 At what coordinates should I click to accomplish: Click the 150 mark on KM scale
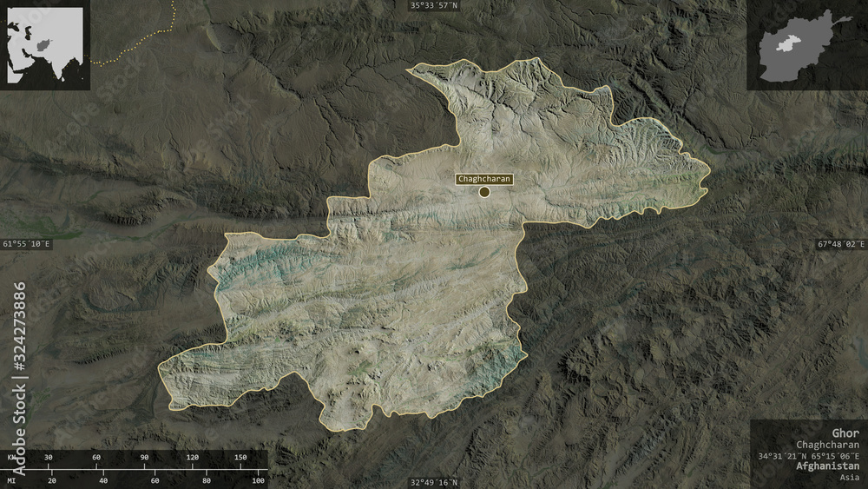click(x=240, y=458)
